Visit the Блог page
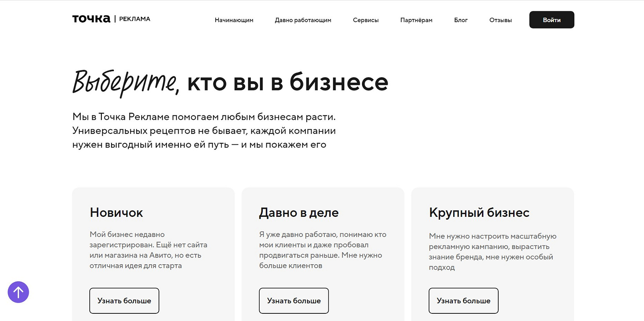 pos(461,20)
